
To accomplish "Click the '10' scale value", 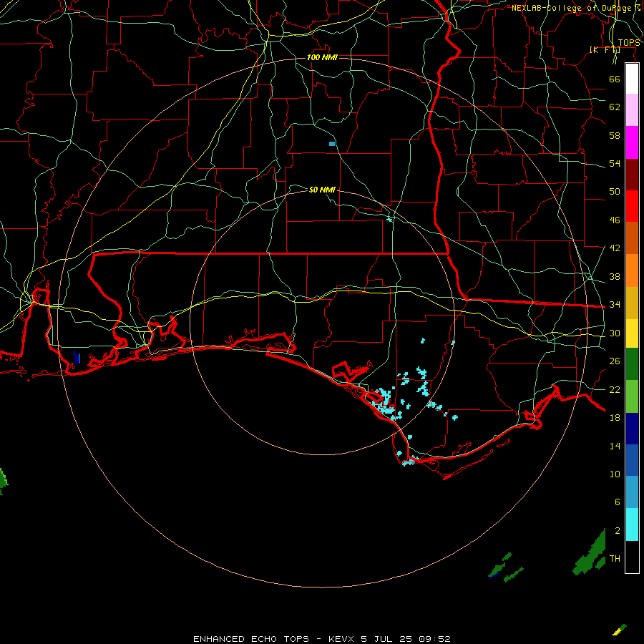I will pos(615,474).
